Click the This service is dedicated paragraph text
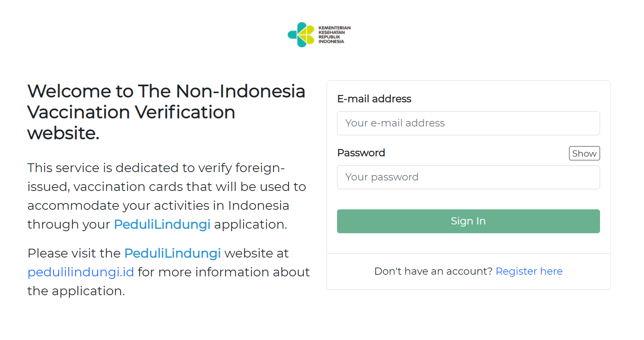The width and height of the screenshot is (644, 340). click(x=167, y=196)
